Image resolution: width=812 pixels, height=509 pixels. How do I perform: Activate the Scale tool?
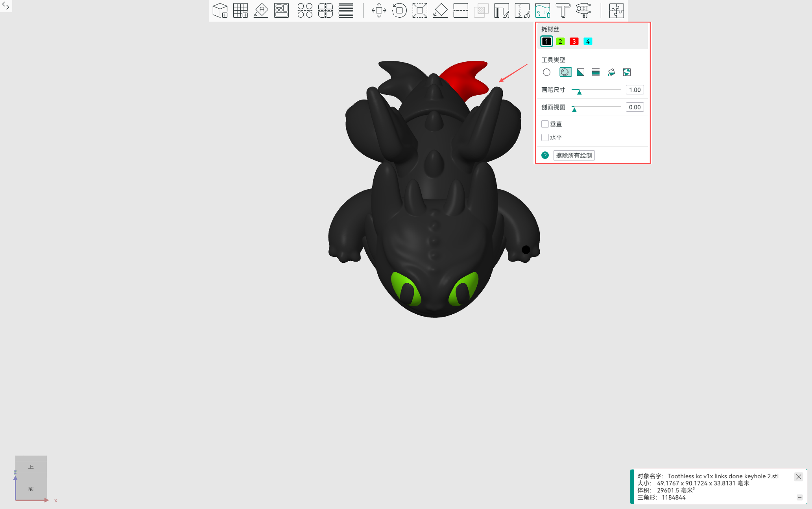(420, 11)
